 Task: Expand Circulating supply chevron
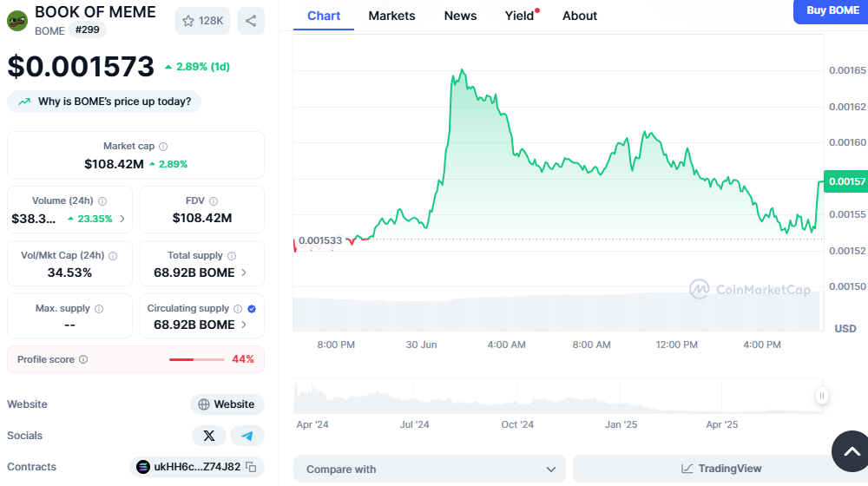(x=244, y=325)
